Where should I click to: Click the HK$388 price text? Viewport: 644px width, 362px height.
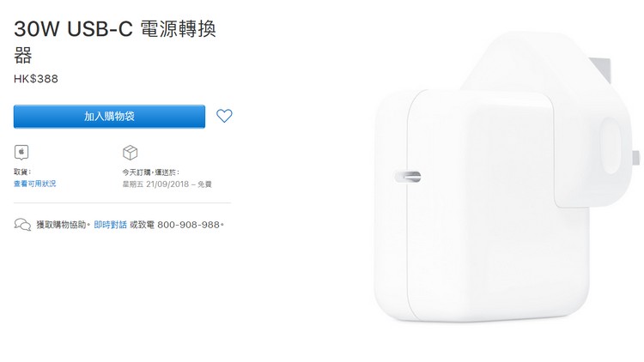(36, 79)
